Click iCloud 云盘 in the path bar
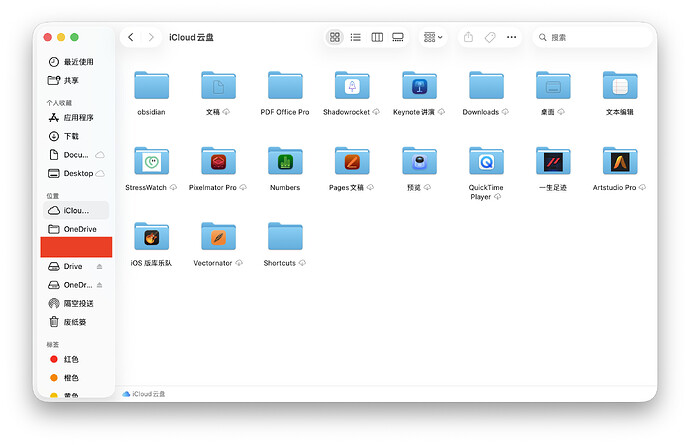Image resolution: width=690 pixels, height=445 pixels. click(144, 394)
